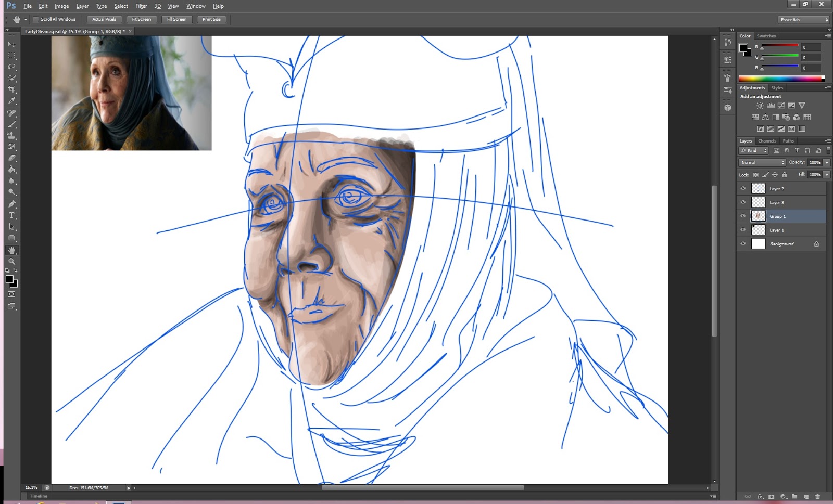Hide the Background layer
The height and width of the screenshot is (504, 833).
[x=743, y=243]
